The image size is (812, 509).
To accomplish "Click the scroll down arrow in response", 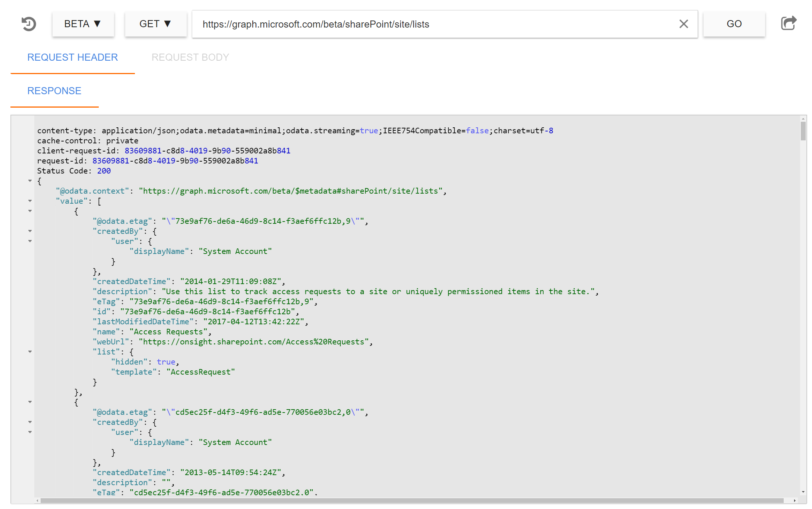I will pyautogui.click(x=803, y=492).
